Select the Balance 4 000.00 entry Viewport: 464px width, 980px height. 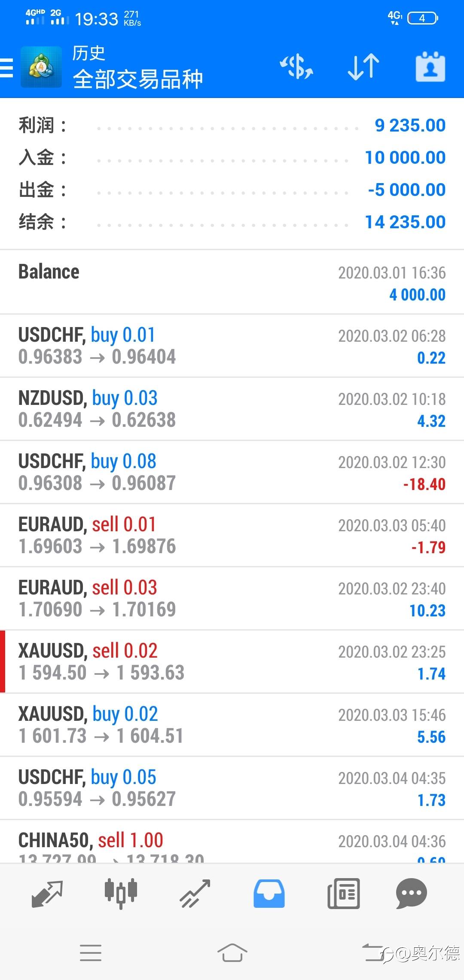pos(232,283)
